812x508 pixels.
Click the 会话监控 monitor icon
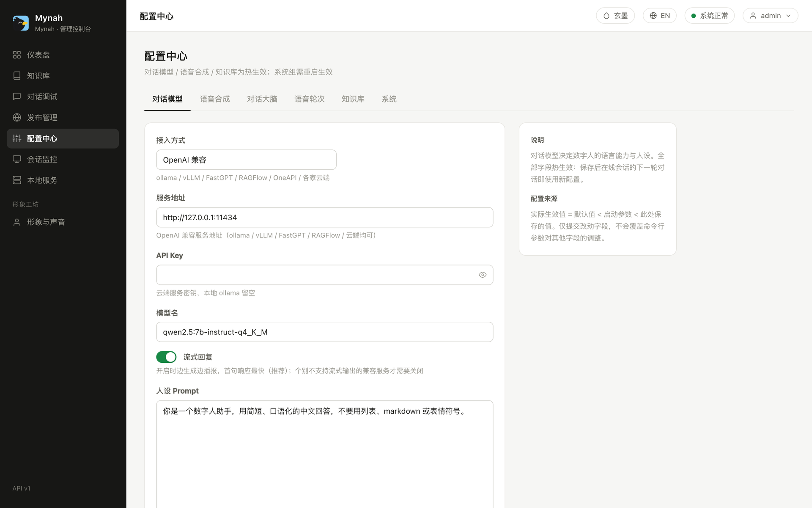tap(17, 159)
